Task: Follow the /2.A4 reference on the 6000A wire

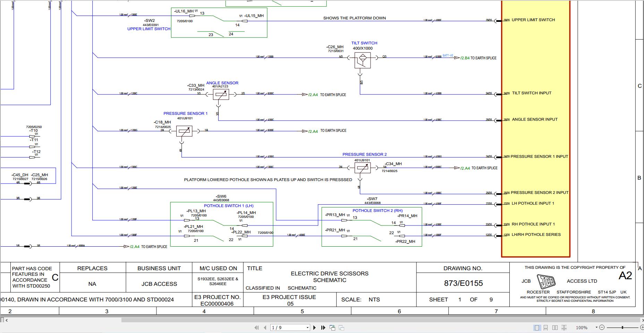Action: tap(134, 247)
